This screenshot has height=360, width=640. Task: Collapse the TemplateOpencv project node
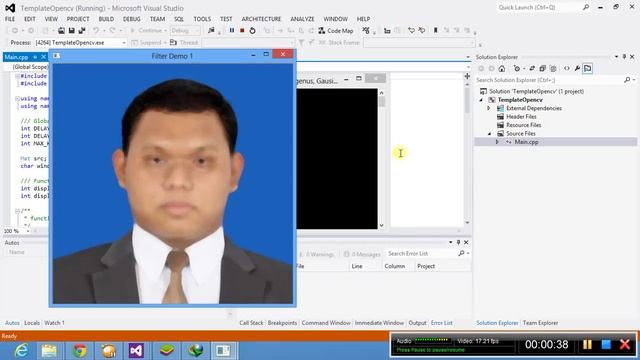[x=481, y=100]
